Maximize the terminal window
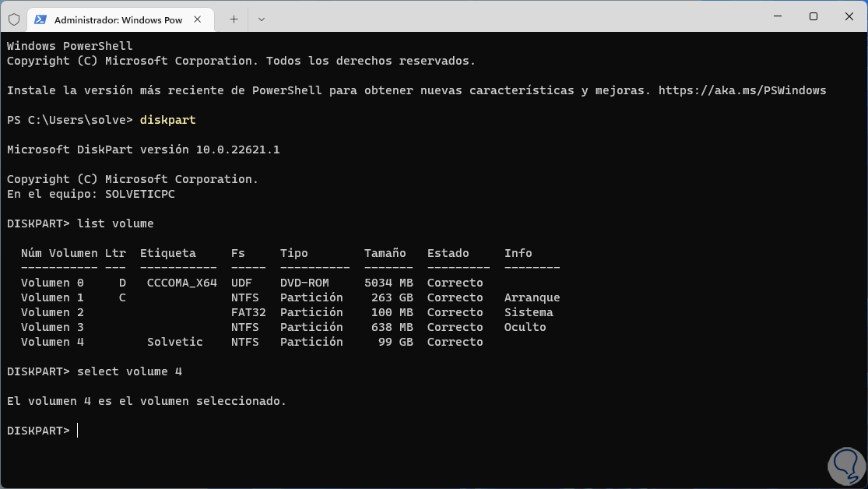 814,16
